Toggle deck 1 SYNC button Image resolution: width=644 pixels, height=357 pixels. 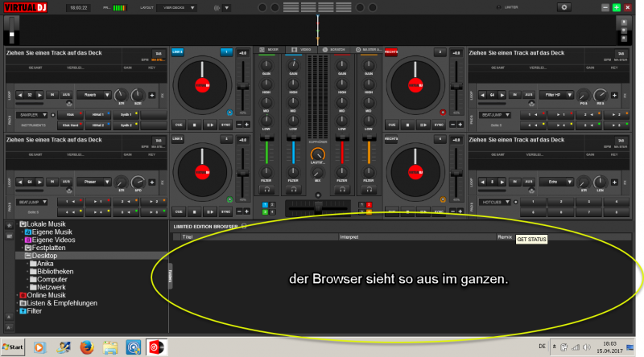[x=226, y=125]
